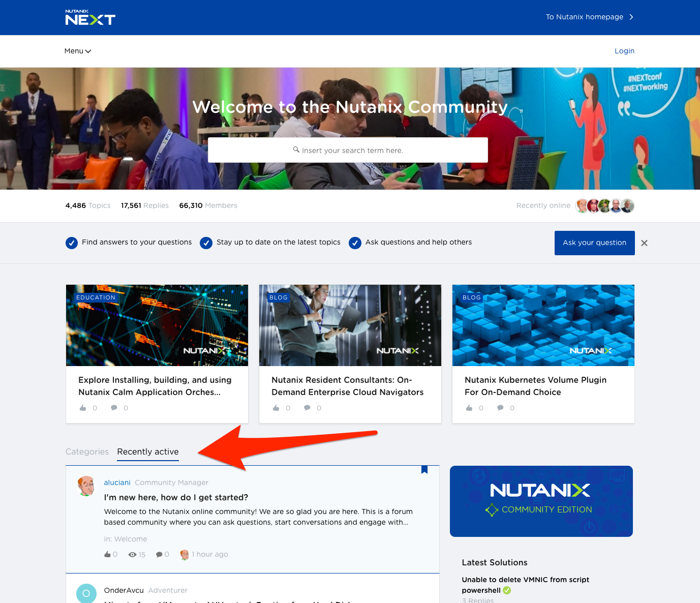Screen dimensions: 700x603
Task: Click the 4,486 Topics statistic
Action: pos(88,205)
